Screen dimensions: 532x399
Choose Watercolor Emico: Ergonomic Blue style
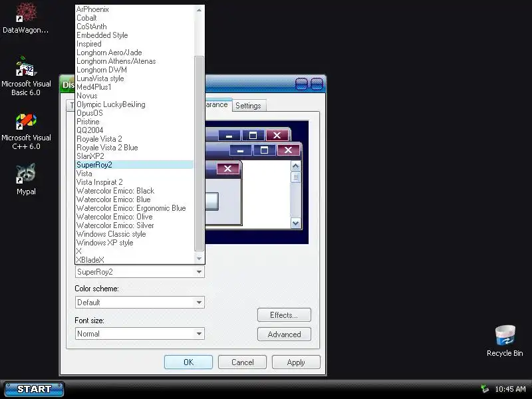pyautogui.click(x=134, y=208)
